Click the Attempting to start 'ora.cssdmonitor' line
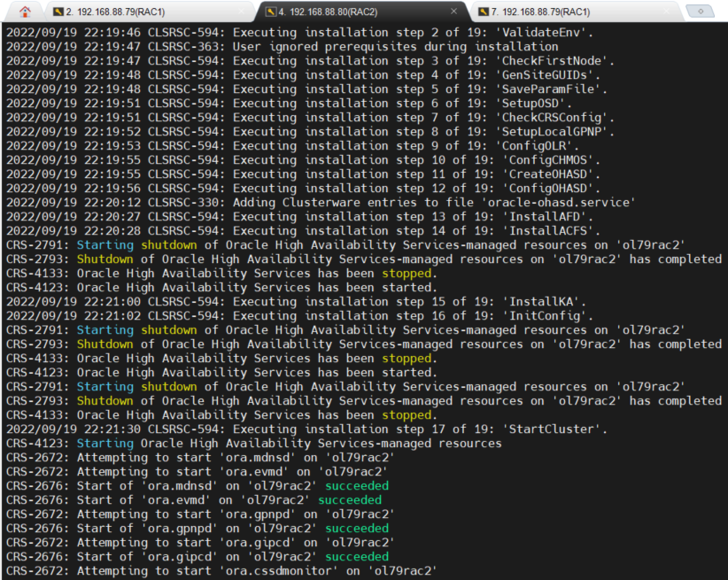 (222, 571)
